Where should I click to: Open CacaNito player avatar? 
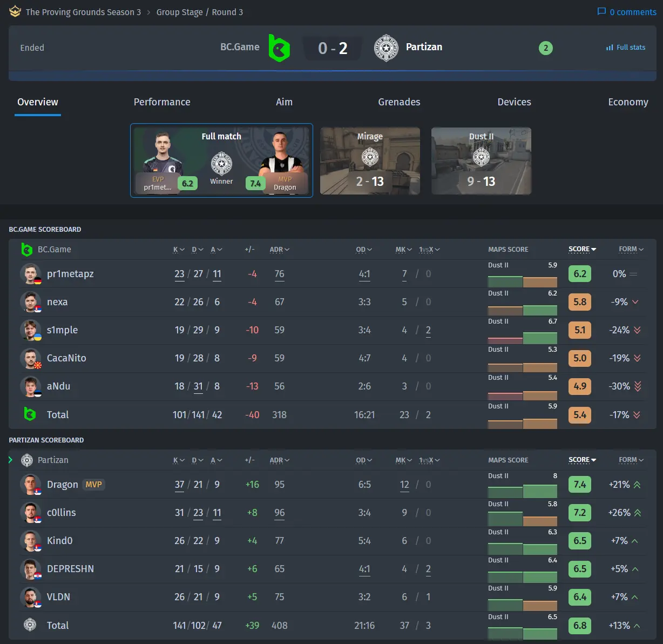(x=31, y=358)
